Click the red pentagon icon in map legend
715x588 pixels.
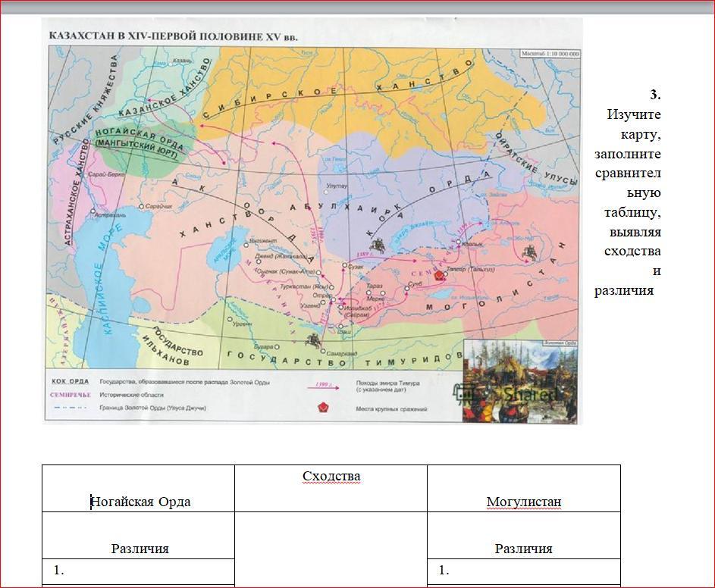(x=325, y=408)
